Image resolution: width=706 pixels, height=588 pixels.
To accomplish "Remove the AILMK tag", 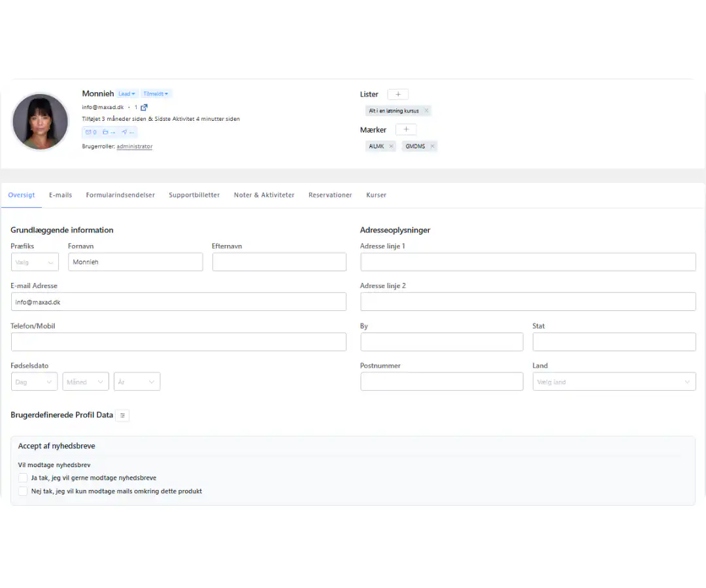I will (391, 146).
